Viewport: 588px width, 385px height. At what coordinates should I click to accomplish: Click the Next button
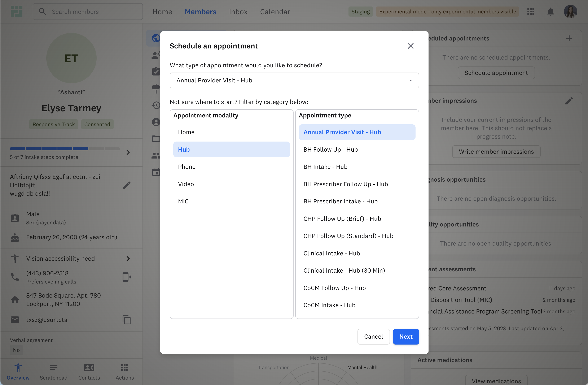pyautogui.click(x=406, y=337)
